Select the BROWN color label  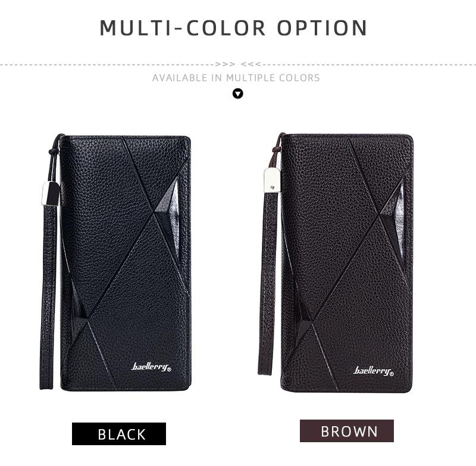coord(347,431)
